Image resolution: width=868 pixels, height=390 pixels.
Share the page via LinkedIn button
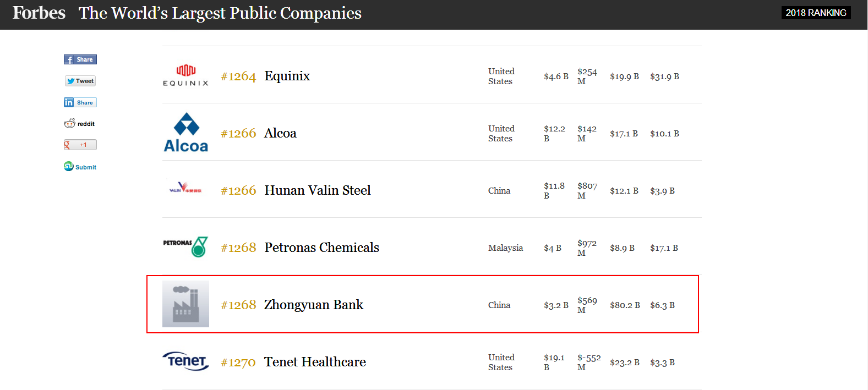click(x=80, y=102)
